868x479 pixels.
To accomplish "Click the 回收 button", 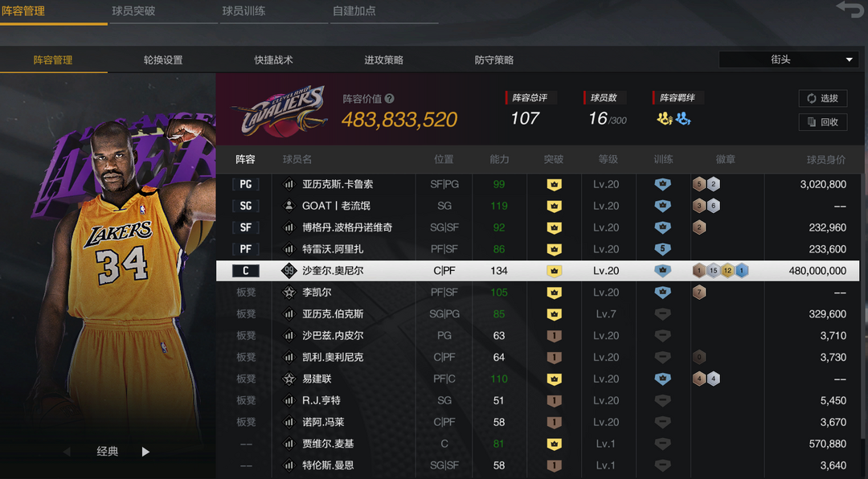I will click(x=823, y=122).
